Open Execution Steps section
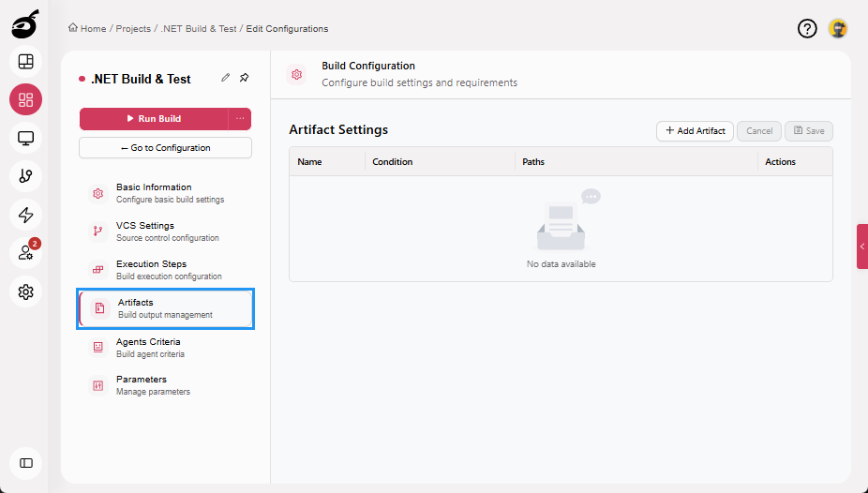This screenshot has width=868, height=493. [x=165, y=270]
